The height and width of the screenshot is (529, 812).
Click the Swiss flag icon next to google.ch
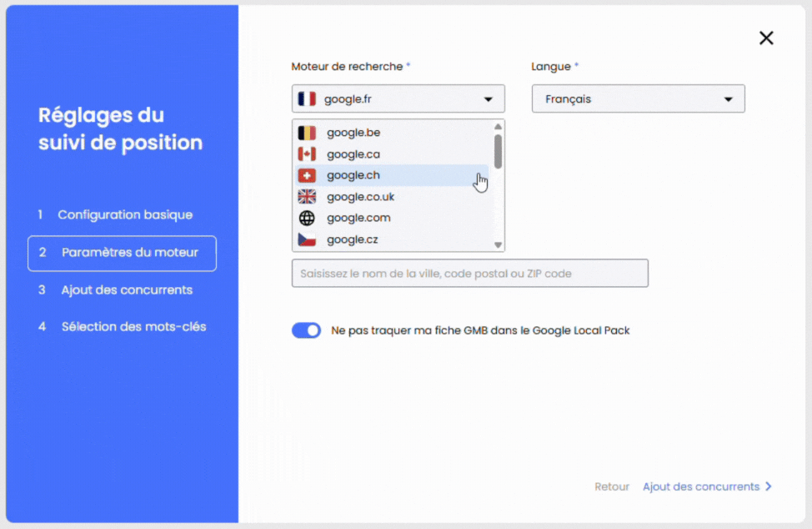click(x=306, y=175)
